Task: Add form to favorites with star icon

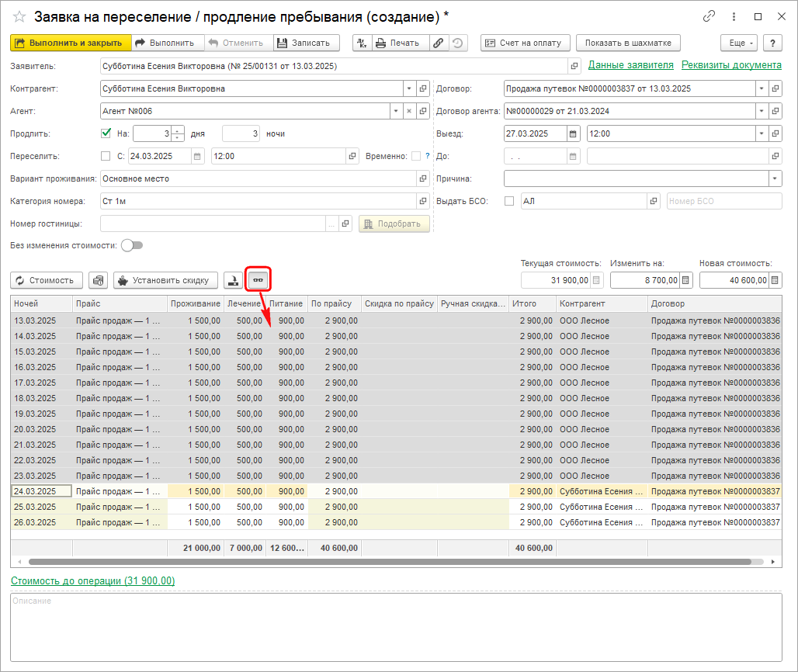Action: point(19,16)
